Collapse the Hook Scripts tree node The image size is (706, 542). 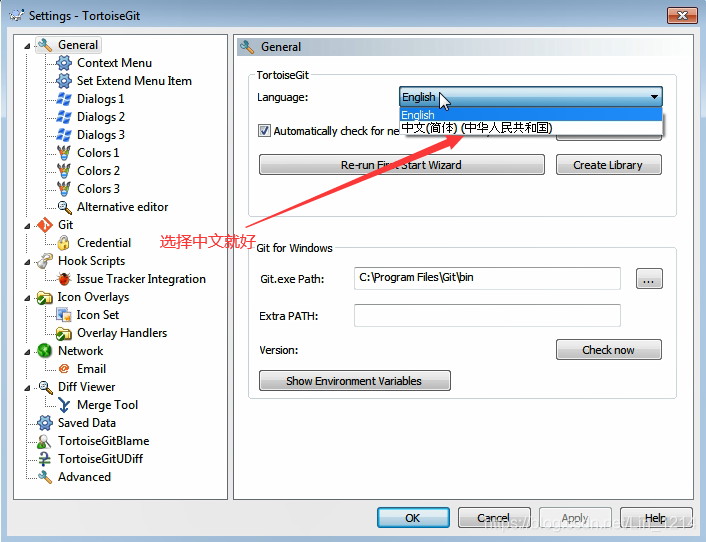(x=27, y=262)
